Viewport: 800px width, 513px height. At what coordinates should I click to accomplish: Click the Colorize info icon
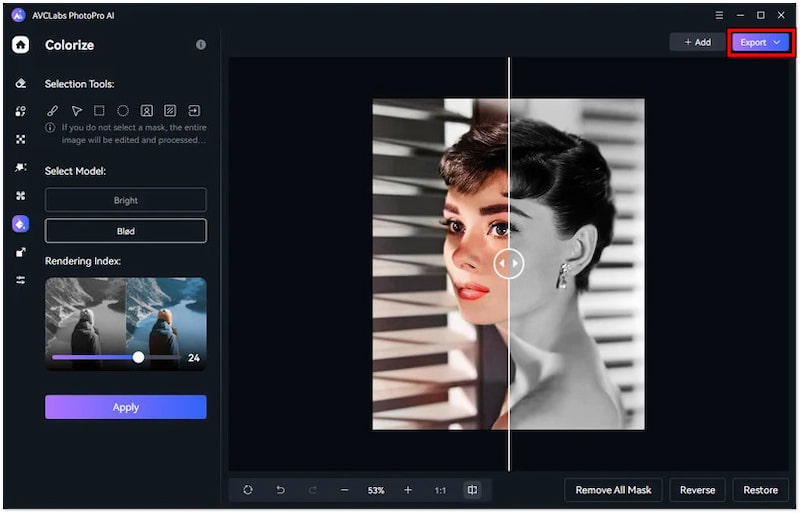point(201,45)
